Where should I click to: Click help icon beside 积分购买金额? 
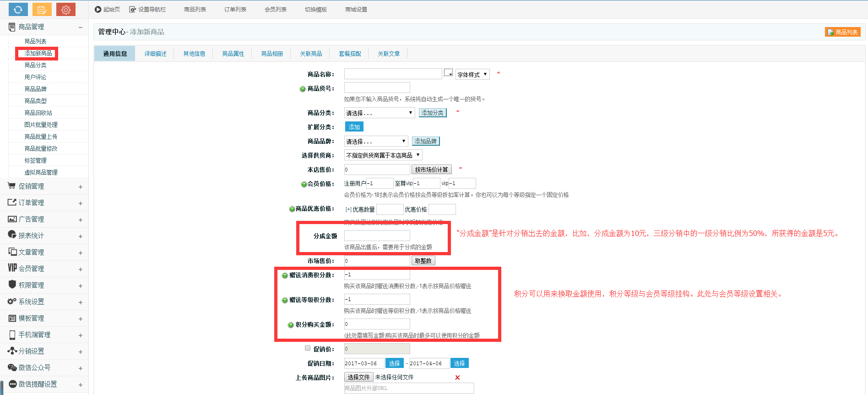[291, 325]
